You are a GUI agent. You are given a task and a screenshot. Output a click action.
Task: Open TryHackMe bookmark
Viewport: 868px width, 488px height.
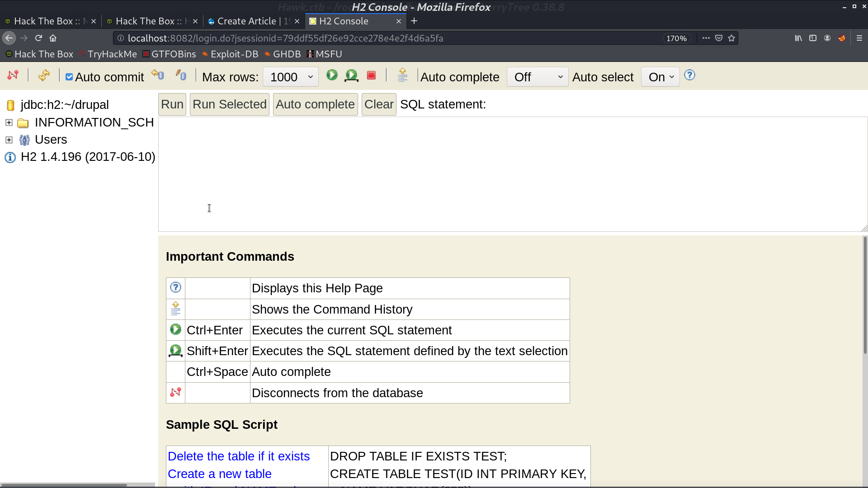(x=108, y=54)
